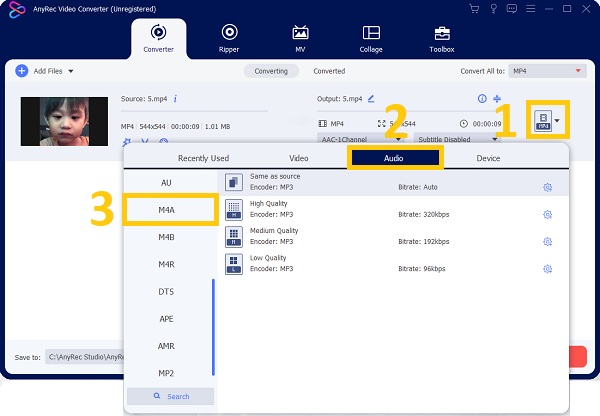The height and width of the screenshot is (416, 600).
Task: Click the 5.mp4 video thumbnail
Action: point(64,121)
